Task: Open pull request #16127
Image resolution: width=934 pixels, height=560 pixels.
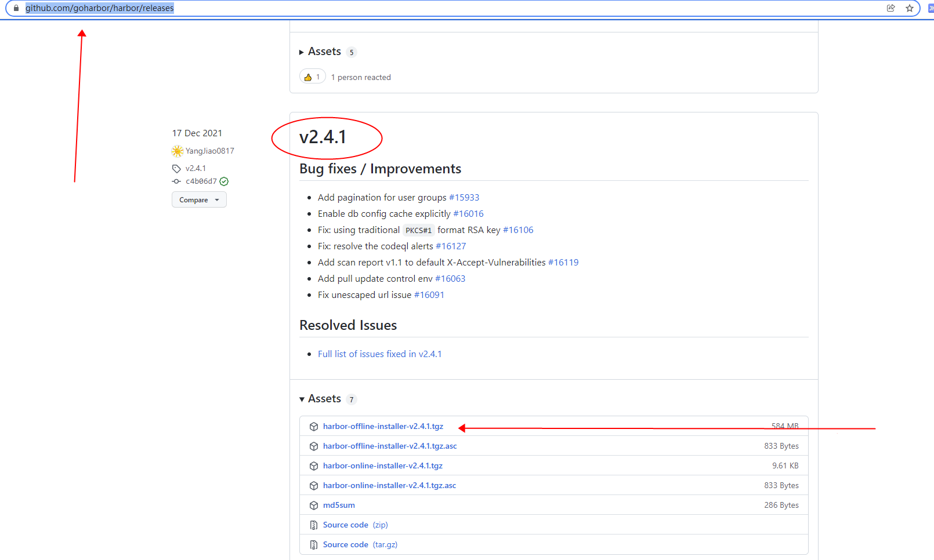Action: (451, 246)
